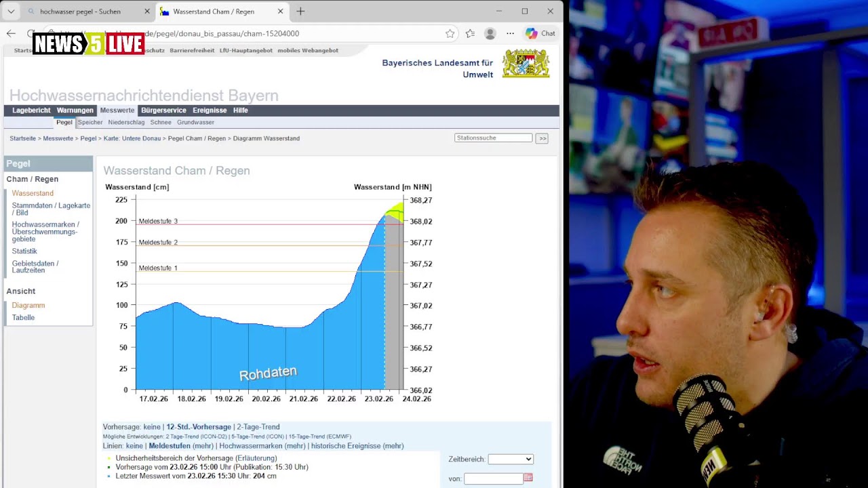The height and width of the screenshot is (488, 868).
Task: Add page to favorites with star icon
Action: point(450,33)
